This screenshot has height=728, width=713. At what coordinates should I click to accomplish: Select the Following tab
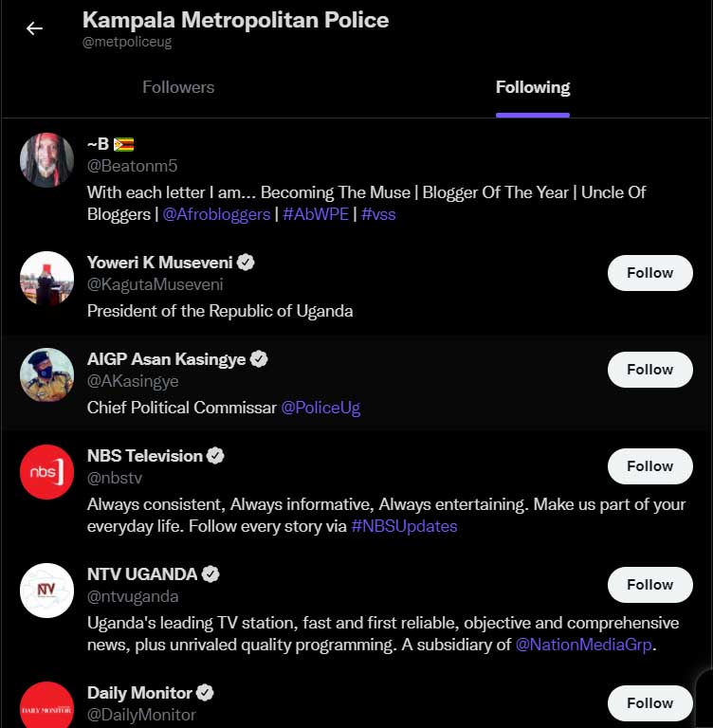click(x=533, y=87)
